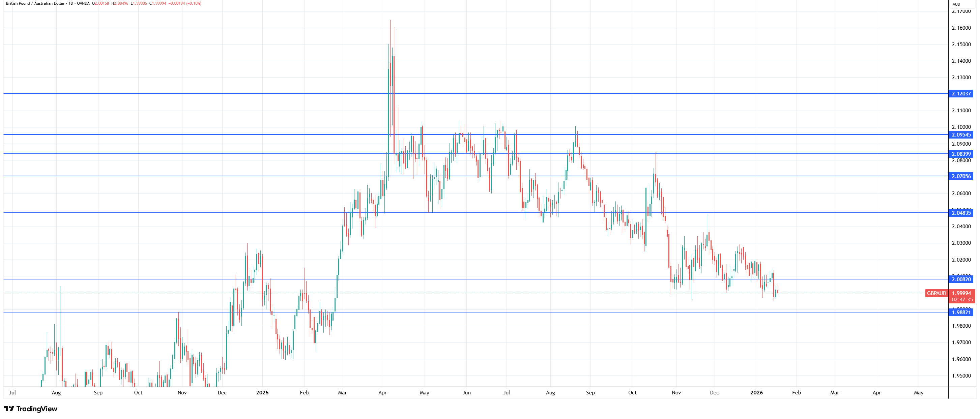This screenshot has width=980, height=419.
Task: Click the Apr label under the price spike
Action: click(382, 393)
